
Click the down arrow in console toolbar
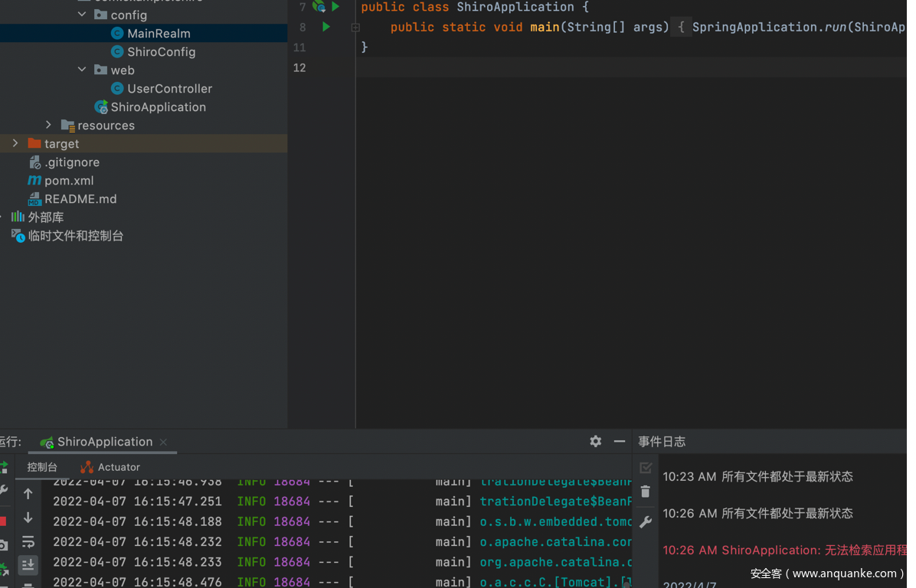28,518
